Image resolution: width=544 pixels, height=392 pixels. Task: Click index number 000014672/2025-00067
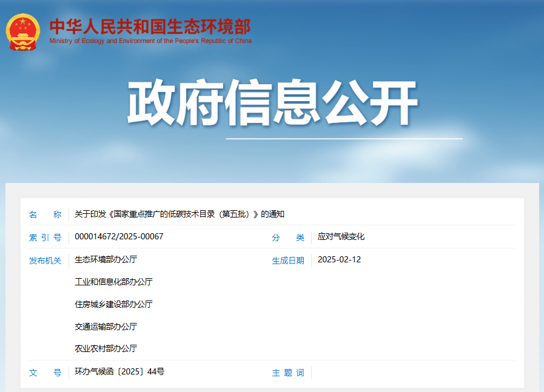coord(119,237)
